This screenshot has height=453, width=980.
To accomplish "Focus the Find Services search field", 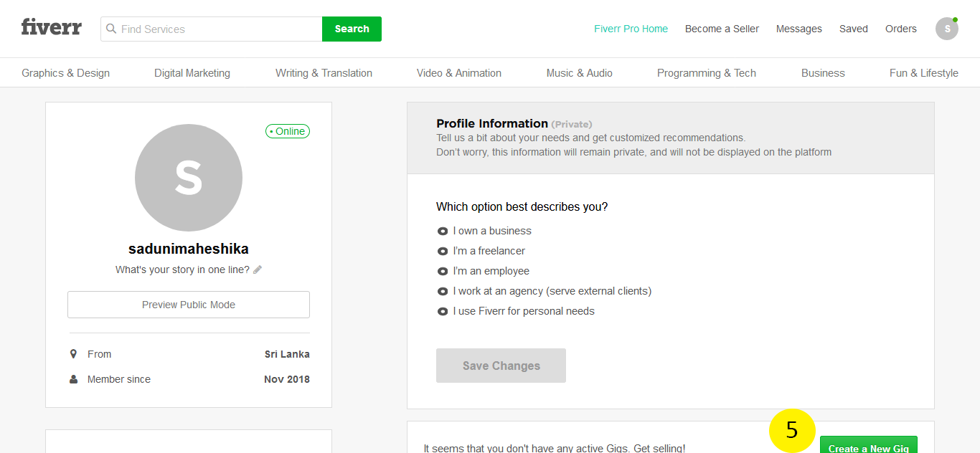I will pos(212,29).
